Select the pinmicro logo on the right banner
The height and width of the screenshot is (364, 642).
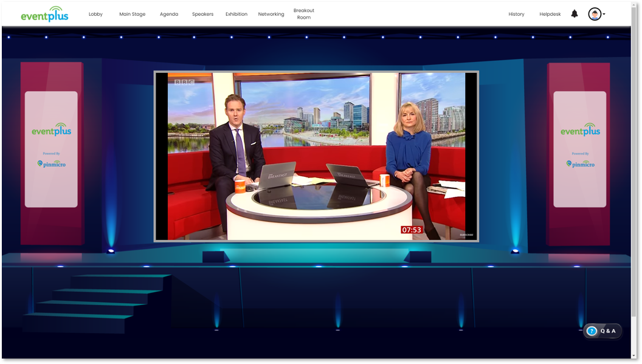pyautogui.click(x=579, y=163)
